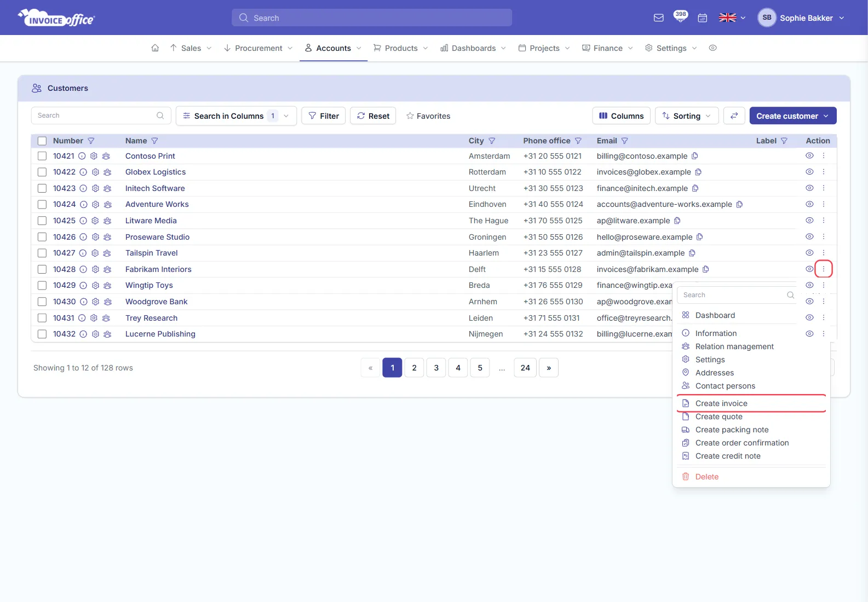The image size is (868, 602).
Task: Open customer number 10425 link
Action: pyautogui.click(x=64, y=221)
